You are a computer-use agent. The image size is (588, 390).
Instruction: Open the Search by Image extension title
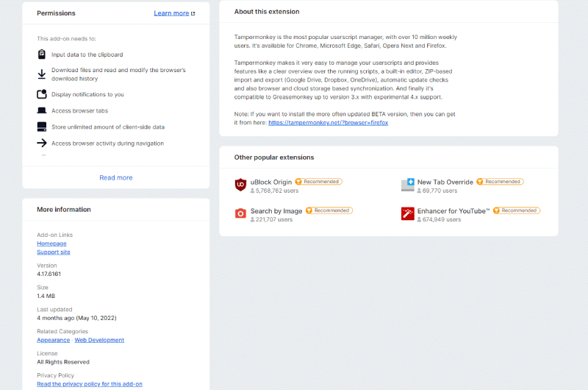(x=276, y=211)
